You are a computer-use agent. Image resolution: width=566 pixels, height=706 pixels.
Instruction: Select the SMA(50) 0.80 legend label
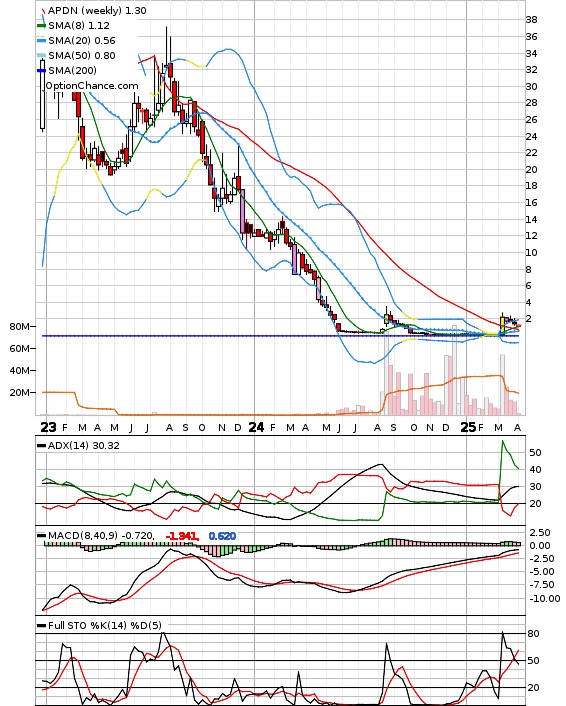click(x=82, y=55)
